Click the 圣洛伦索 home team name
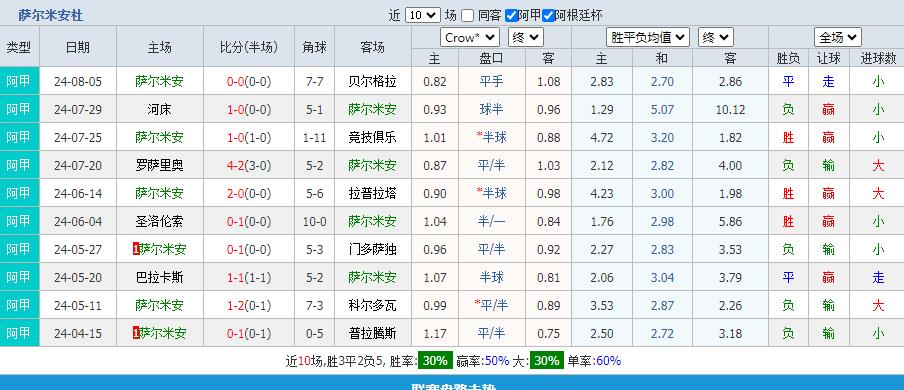 (x=160, y=221)
